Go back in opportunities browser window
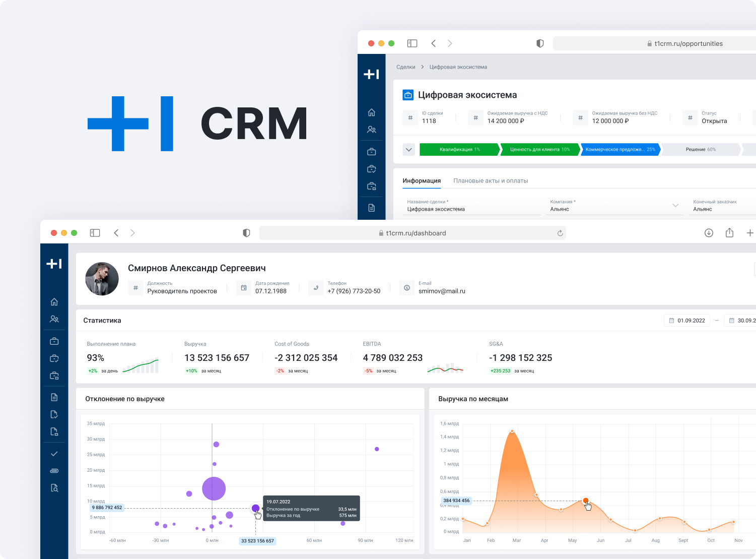756x559 pixels. [x=434, y=43]
